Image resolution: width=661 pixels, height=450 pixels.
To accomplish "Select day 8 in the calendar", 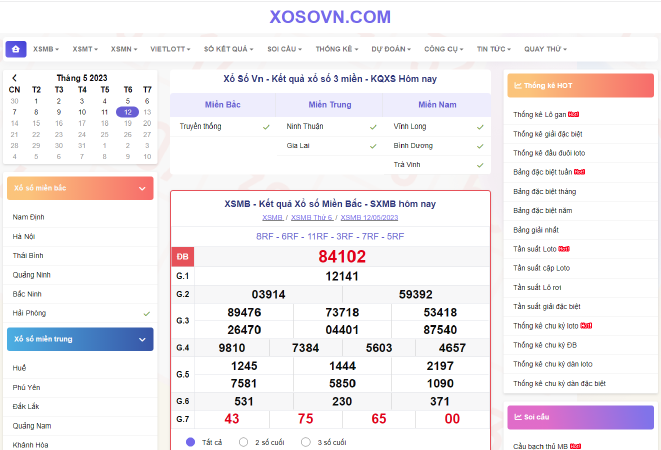I will [x=36, y=112].
